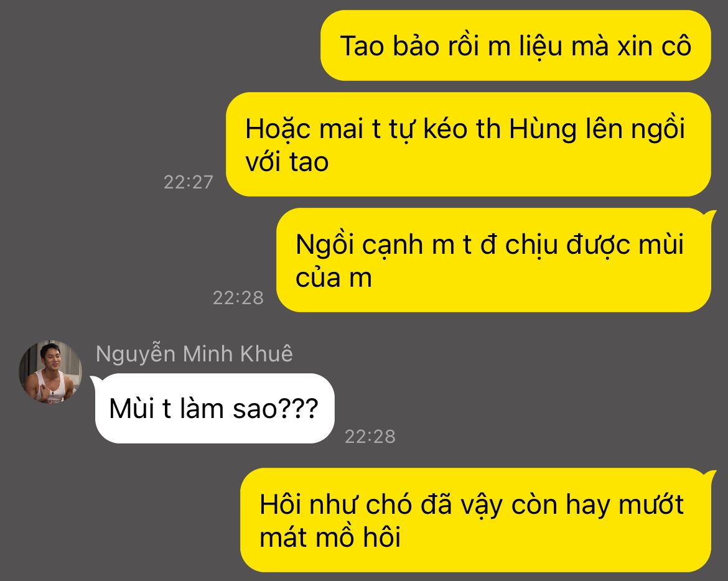Tap the 22:28 timestamp beside yellow bubble
The width and height of the screenshot is (728, 581).
point(238,297)
